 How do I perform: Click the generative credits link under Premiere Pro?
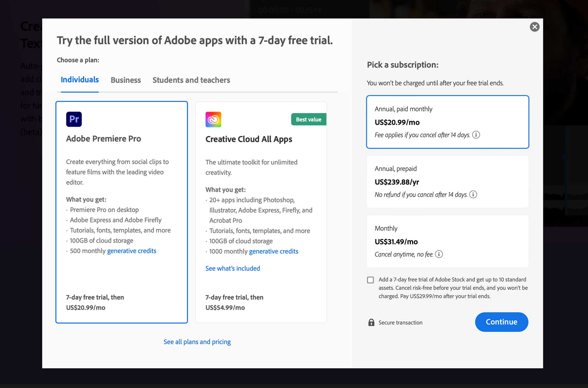coord(131,251)
